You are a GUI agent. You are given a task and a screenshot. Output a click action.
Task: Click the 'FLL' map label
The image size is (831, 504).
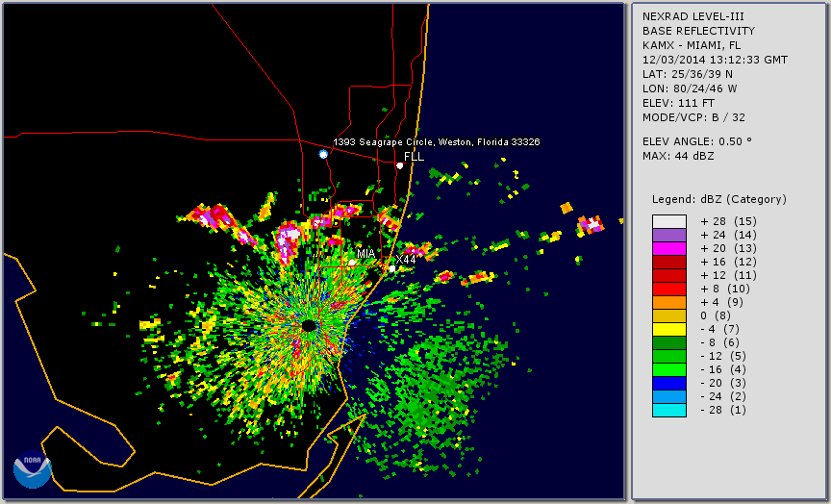(414, 157)
